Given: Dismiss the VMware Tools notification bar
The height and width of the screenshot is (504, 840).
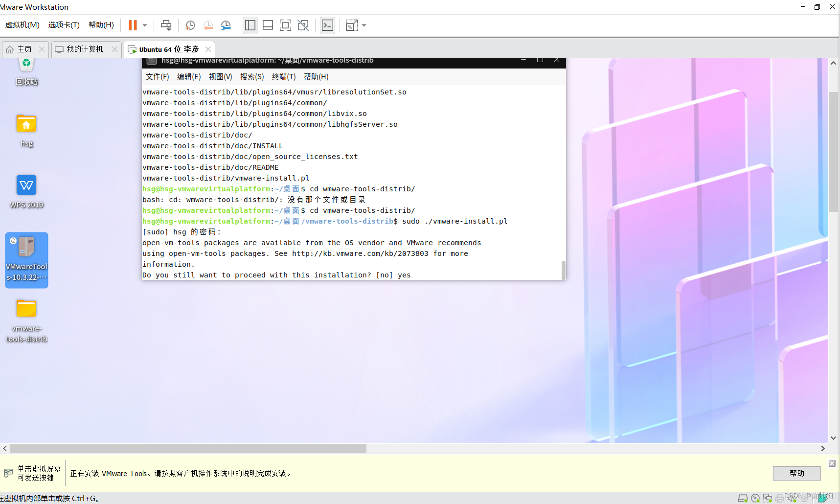Looking at the screenshot, I should [832, 463].
